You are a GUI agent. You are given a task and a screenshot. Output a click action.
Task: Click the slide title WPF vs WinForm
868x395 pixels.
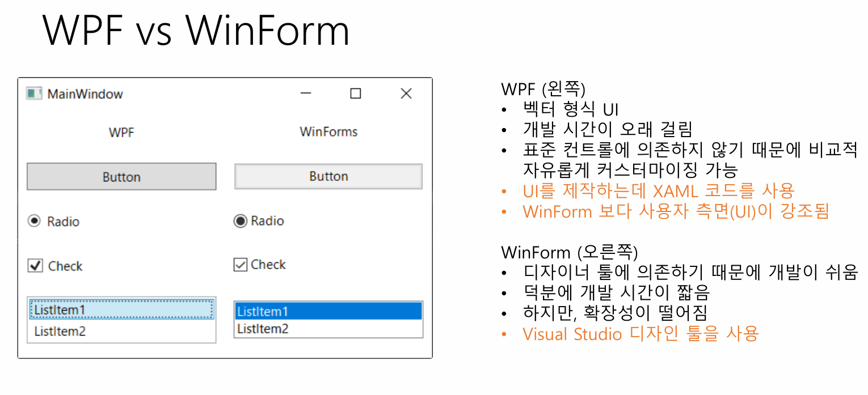coord(196,29)
